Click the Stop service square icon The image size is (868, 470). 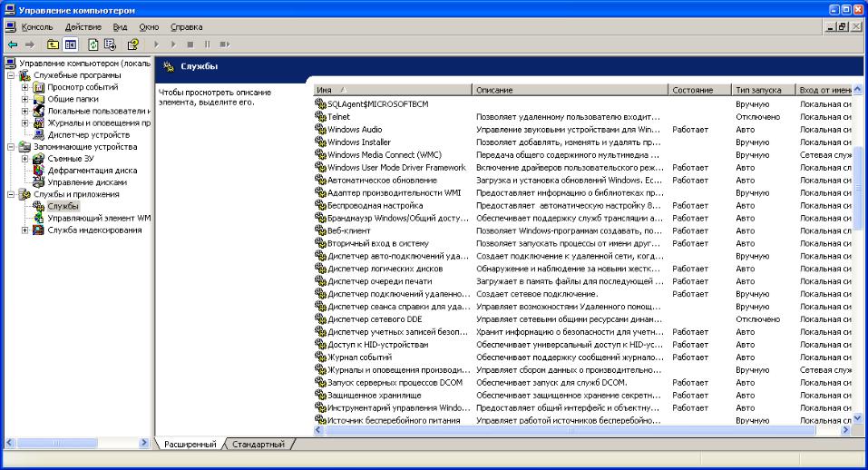tap(190, 44)
